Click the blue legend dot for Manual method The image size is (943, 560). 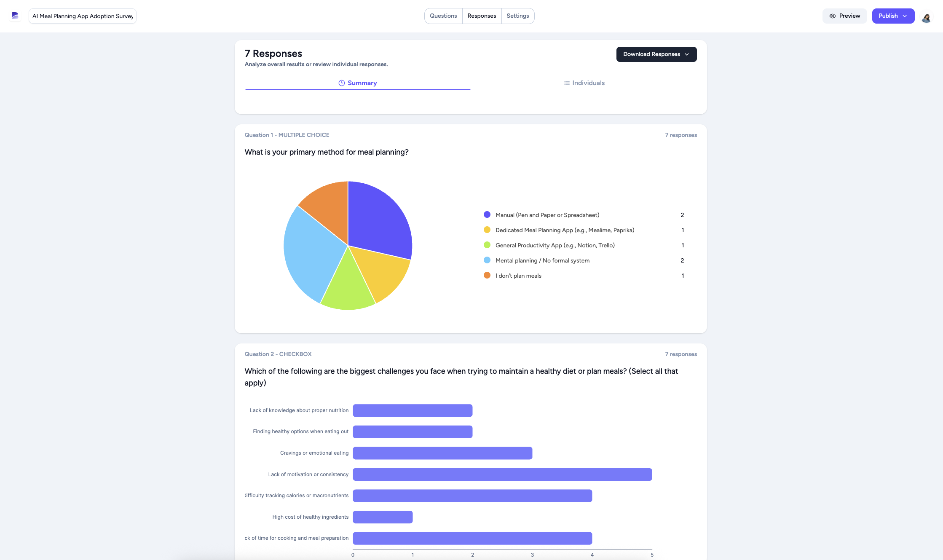[x=487, y=215]
